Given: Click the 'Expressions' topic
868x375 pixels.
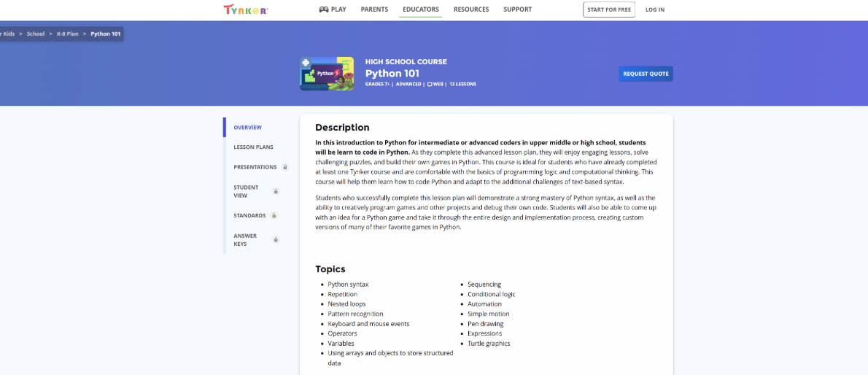Looking at the screenshot, I should click(x=485, y=333).
